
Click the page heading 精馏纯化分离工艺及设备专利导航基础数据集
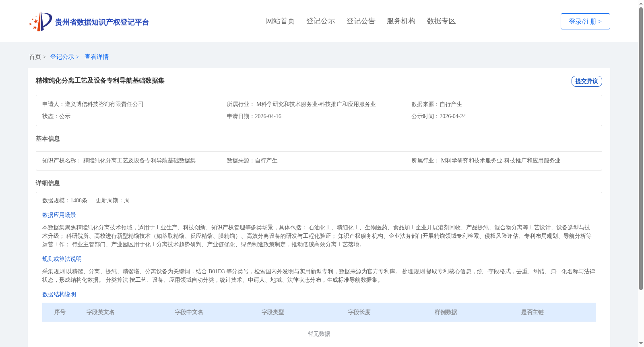[100, 81]
